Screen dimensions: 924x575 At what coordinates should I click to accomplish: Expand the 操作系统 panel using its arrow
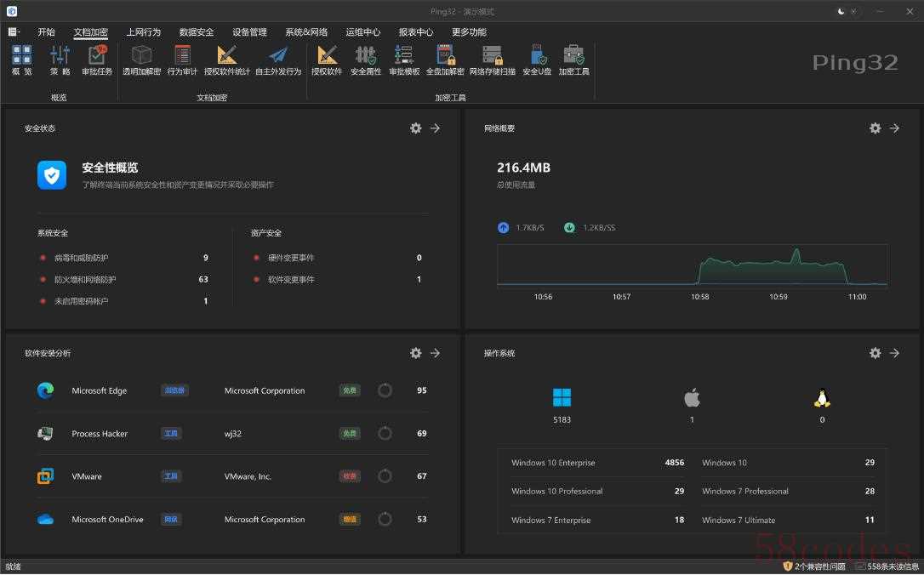[894, 353]
